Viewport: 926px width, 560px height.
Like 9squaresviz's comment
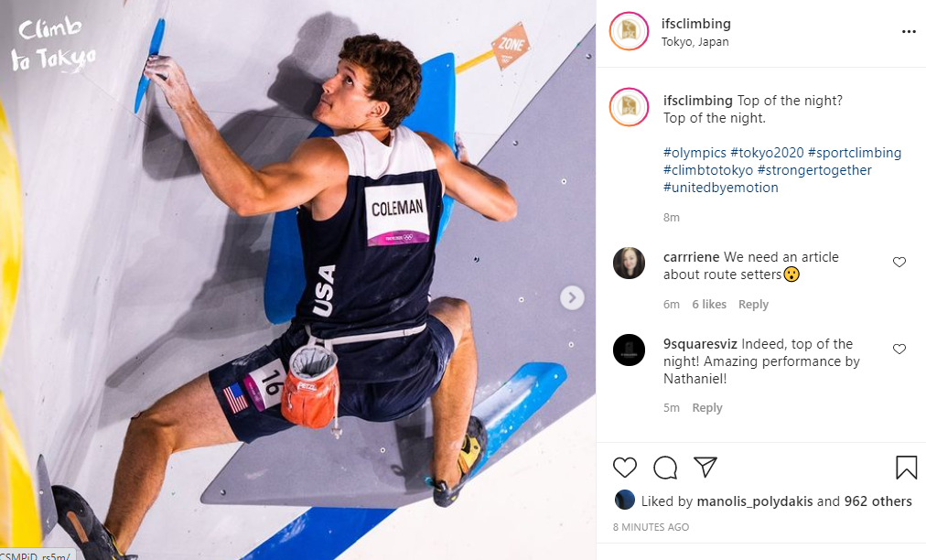[x=899, y=350]
